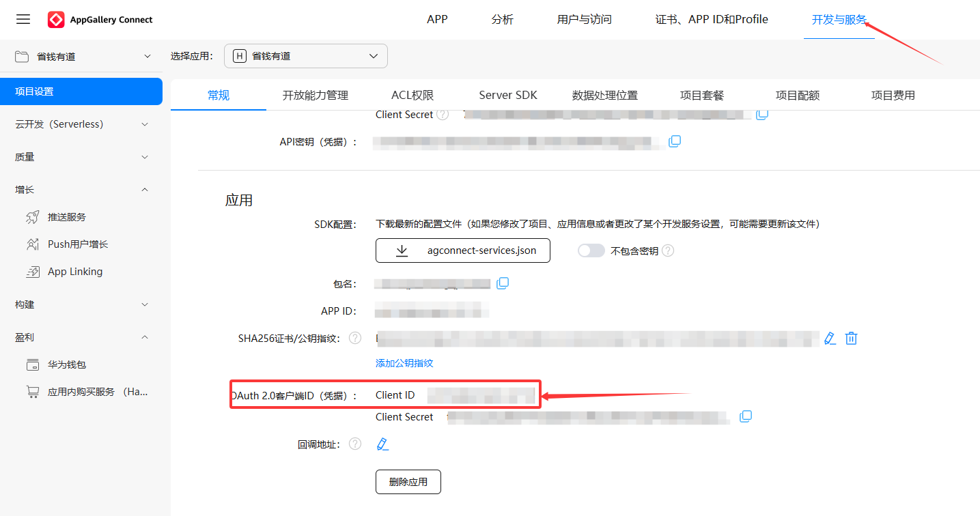Select 项目设置 in sidebar
980x516 pixels.
(x=81, y=91)
